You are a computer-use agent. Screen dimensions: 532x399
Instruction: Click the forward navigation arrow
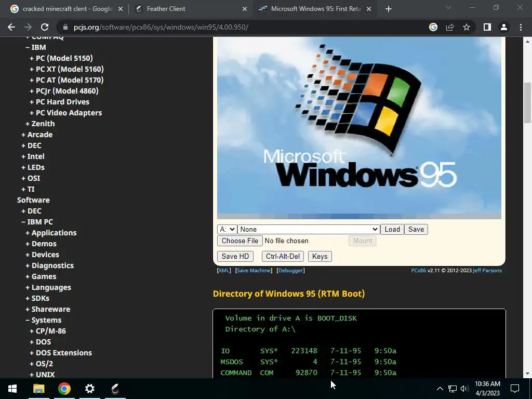(x=28, y=27)
